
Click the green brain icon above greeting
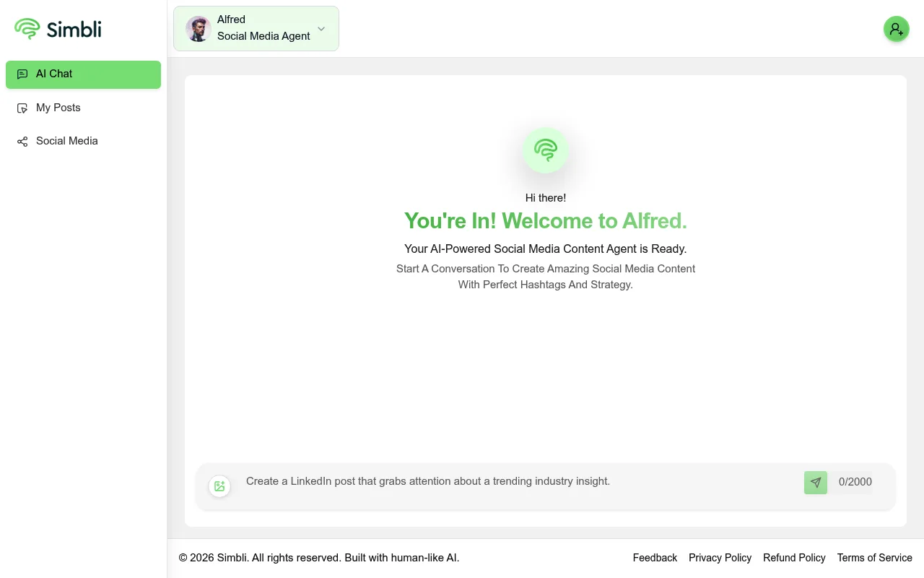coord(546,150)
